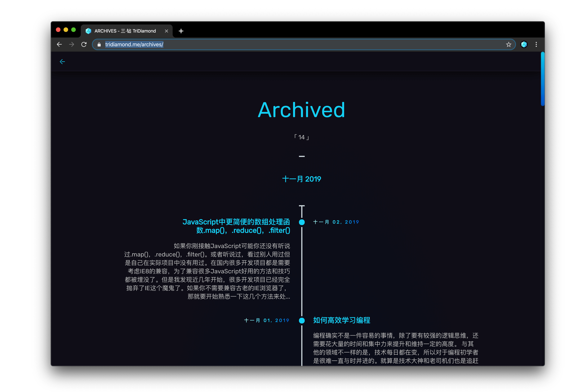Viewport: 578px width, 392px height.
Task: Bookmark page with the star icon
Action: coord(509,45)
